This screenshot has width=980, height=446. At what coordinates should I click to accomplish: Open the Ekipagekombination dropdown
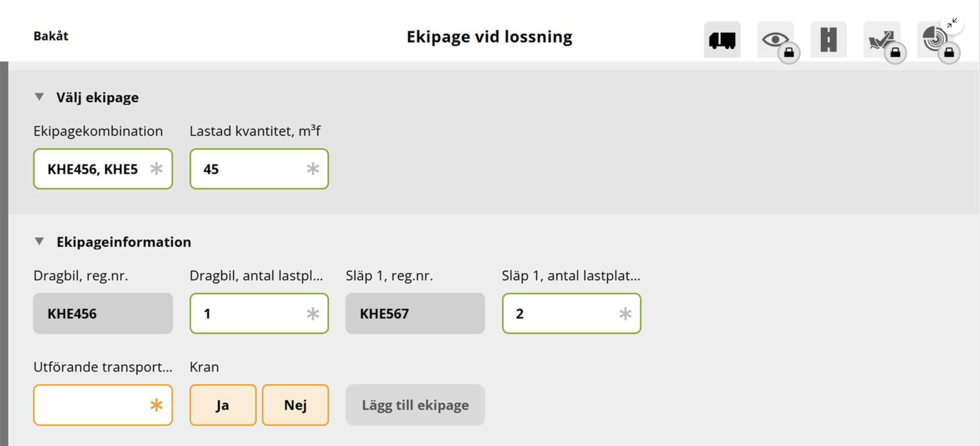coord(103,169)
